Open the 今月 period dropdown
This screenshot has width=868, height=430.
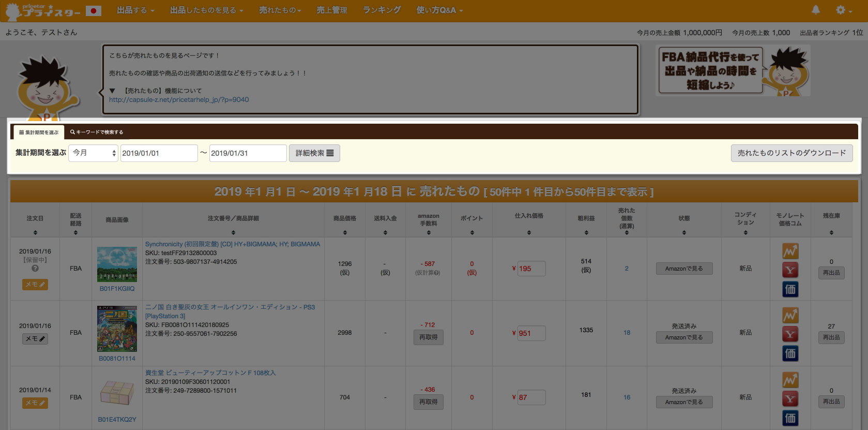point(94,153)
